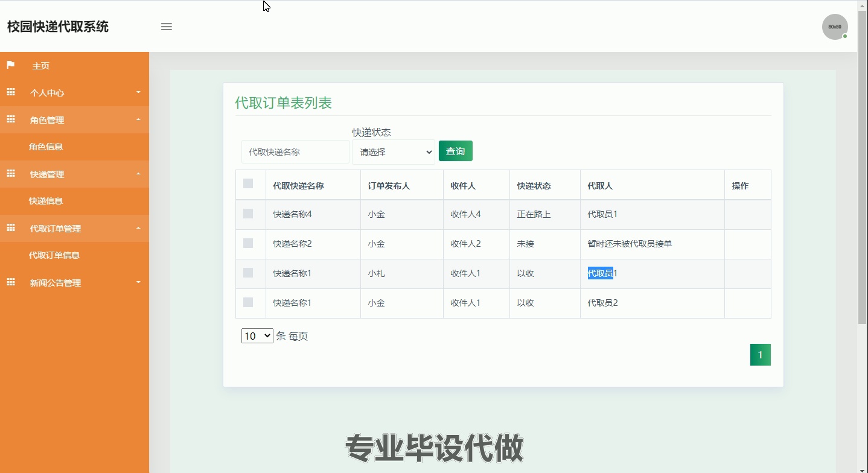Click pagination page 1 button
The image size is (868, 473).
(760, 354)
